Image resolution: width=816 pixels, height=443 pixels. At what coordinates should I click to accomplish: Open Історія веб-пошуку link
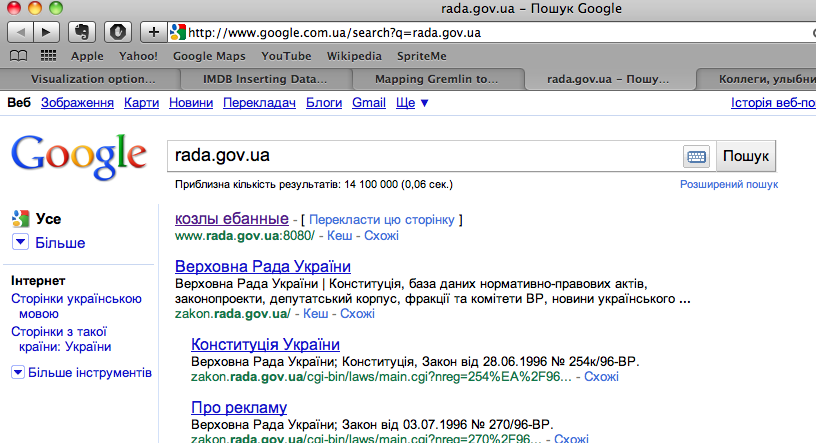pyautogui.click(x=773, y=103)
